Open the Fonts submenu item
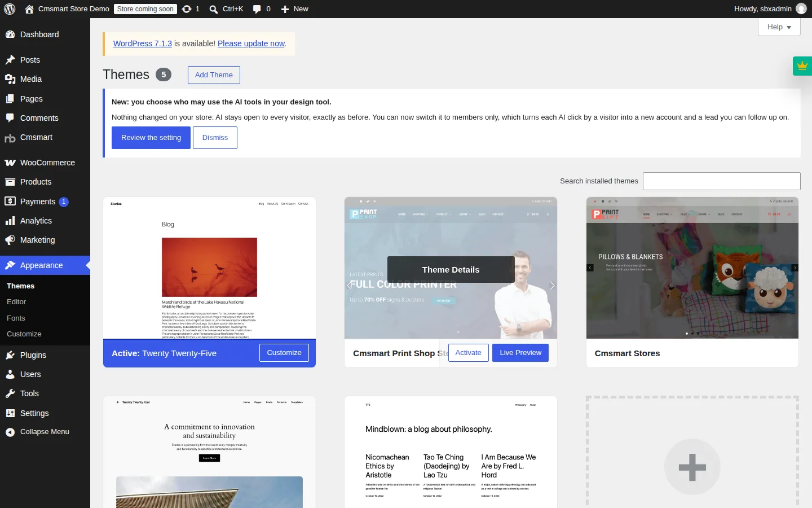This screenshot has width=812, height=508. [45, 318]
